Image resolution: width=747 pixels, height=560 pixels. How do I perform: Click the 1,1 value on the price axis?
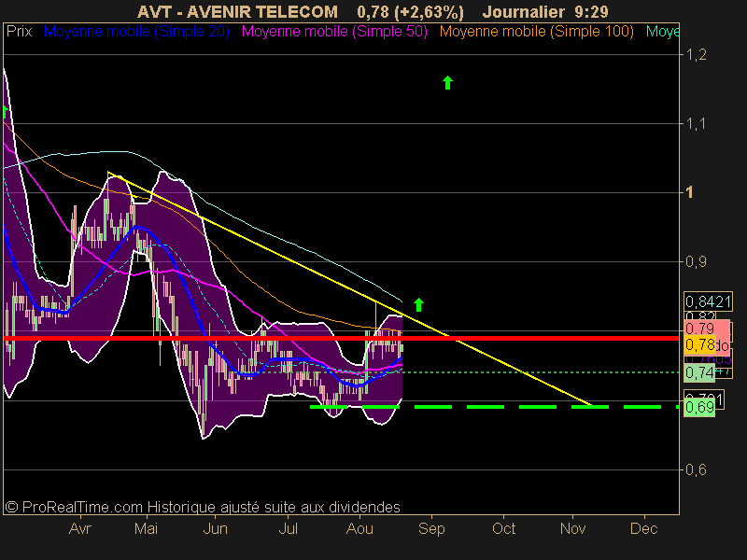[x=696, y=124]
